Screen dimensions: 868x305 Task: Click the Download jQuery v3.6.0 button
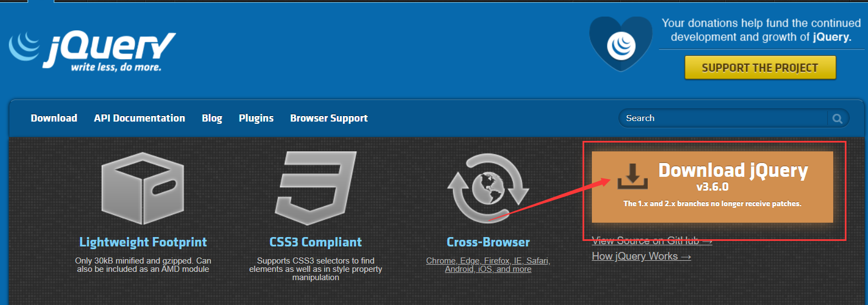[712, 187]
